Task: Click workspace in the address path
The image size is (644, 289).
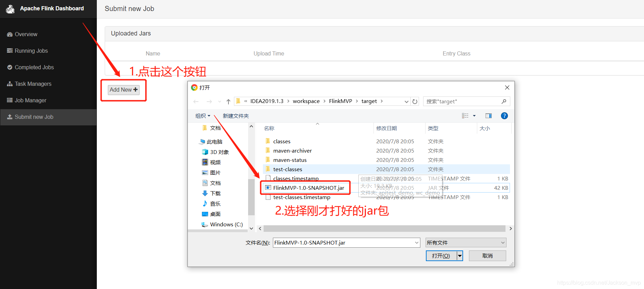Action: [x=306, y=101]
